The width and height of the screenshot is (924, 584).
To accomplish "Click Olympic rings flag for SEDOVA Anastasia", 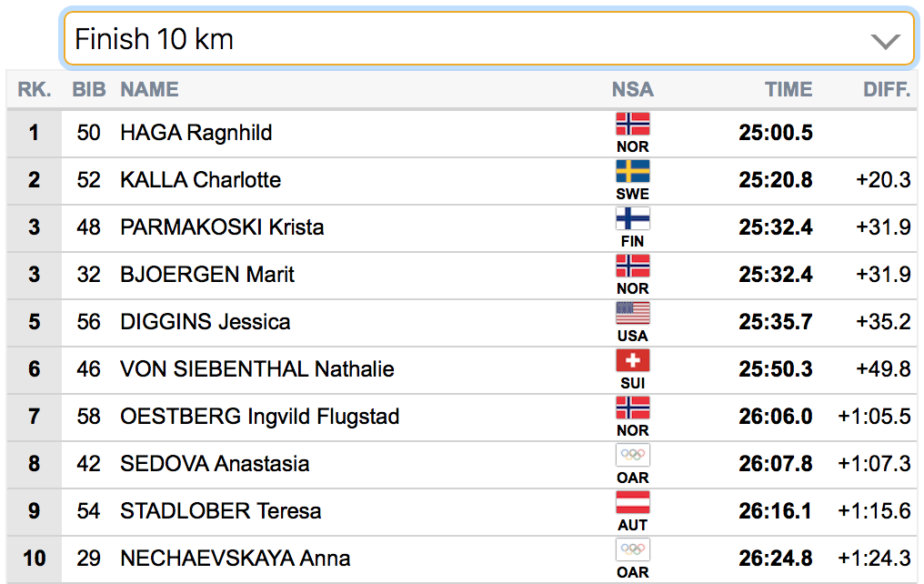I will coord(632,455).
